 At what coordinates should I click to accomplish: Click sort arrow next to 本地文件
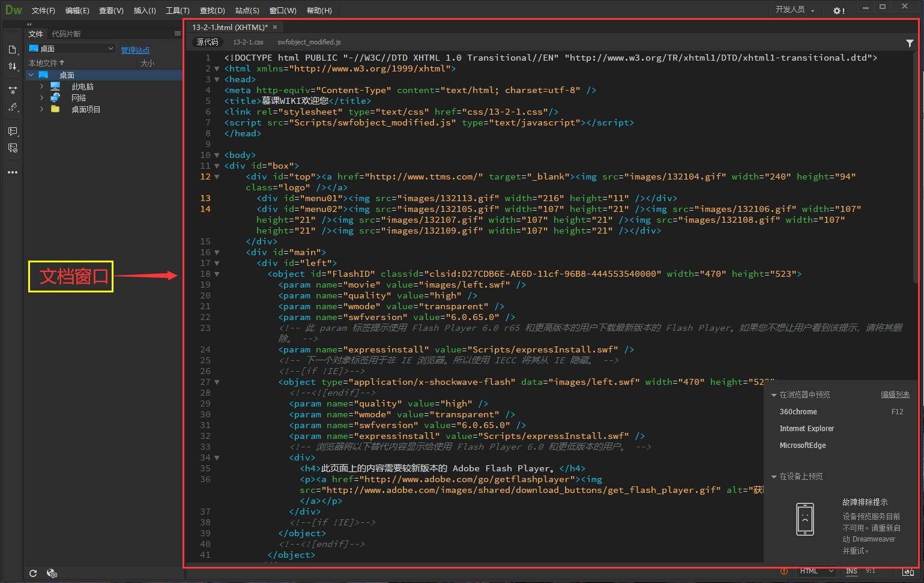[62, 62]
